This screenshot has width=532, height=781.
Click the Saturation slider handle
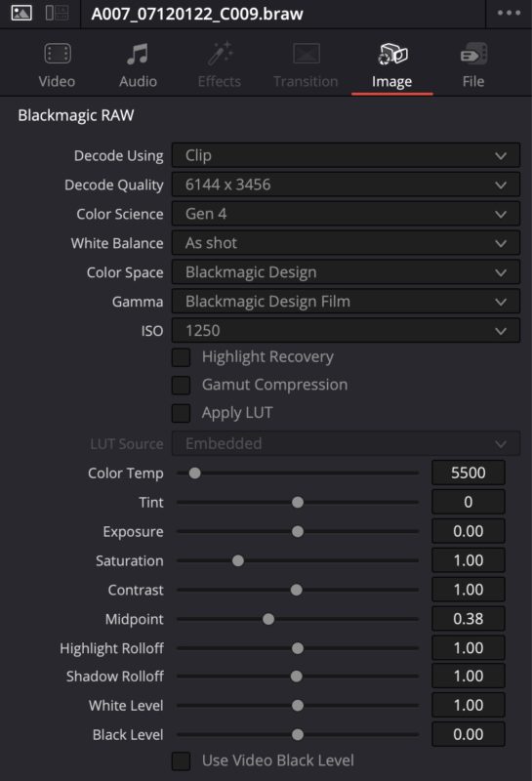click(x=238, y=560)
